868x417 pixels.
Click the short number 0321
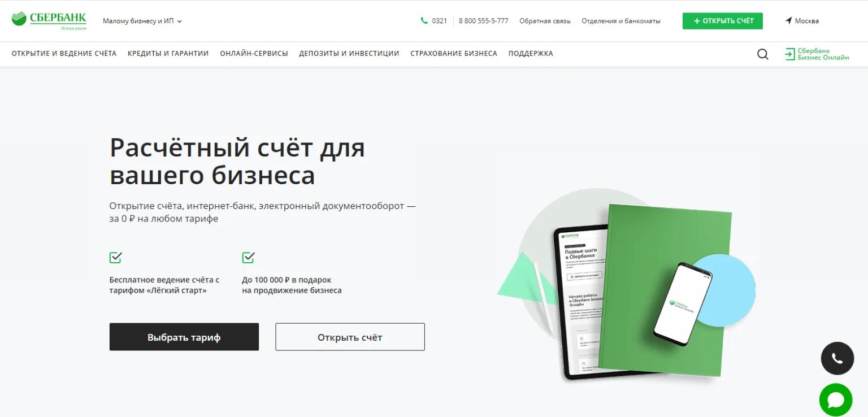[439, 21]
